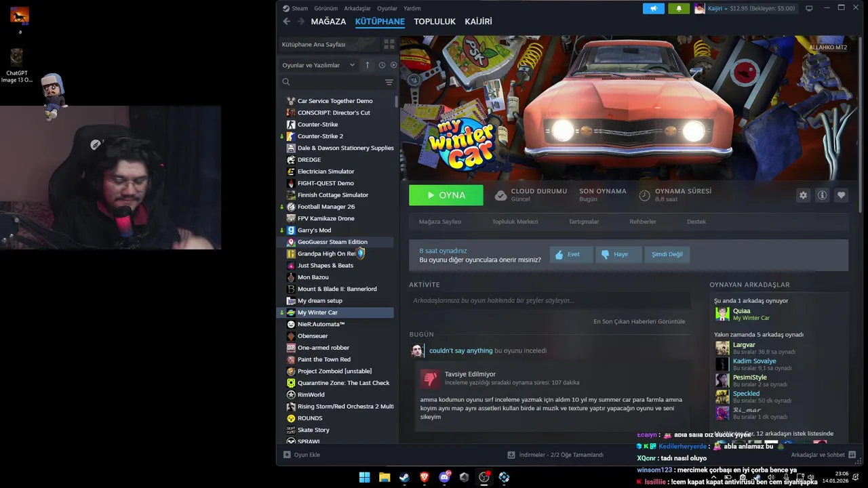Switch to MAĞAZA tab
Image resolution: width=868 pixels, height=488 pixels.
[328, 22]
